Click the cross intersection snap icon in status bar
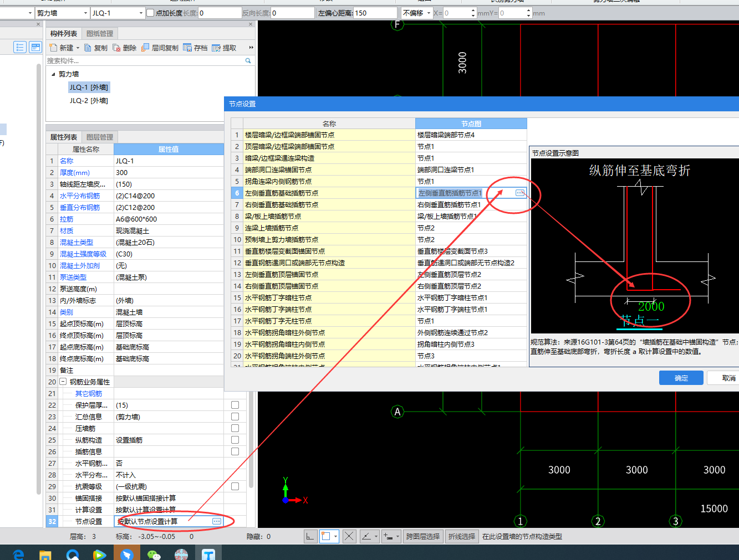 click(349, 536)
